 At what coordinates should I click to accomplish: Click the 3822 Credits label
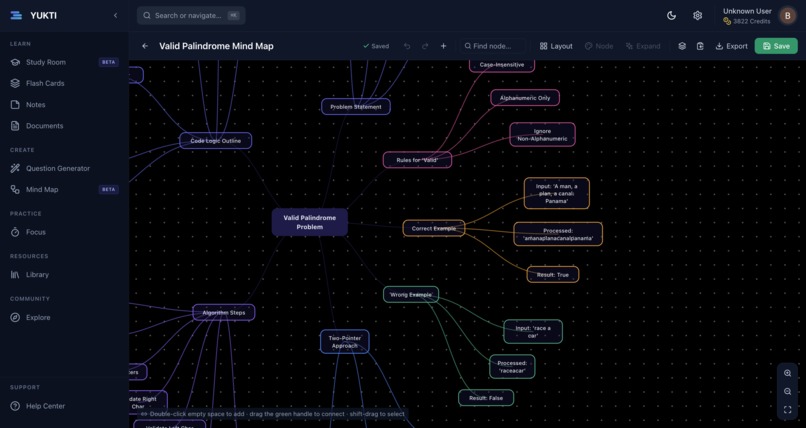coord(752,21)
